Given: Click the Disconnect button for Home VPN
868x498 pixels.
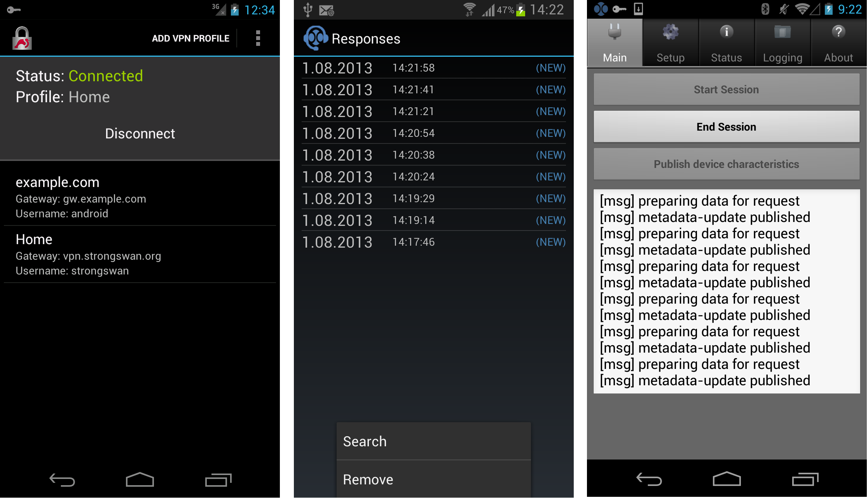Looking at the screenshot, I should point(140,133).
